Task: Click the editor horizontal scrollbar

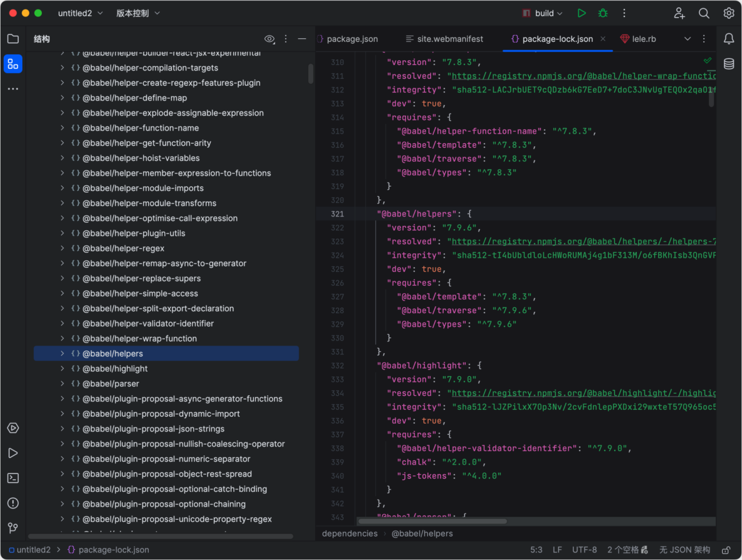Action: pyautogui.click(x=432, y=521)
